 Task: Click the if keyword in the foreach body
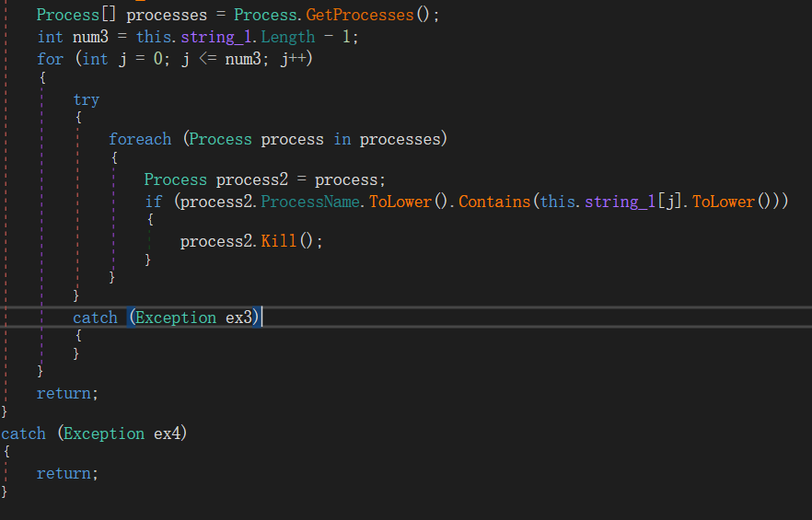tap(153, 202)
